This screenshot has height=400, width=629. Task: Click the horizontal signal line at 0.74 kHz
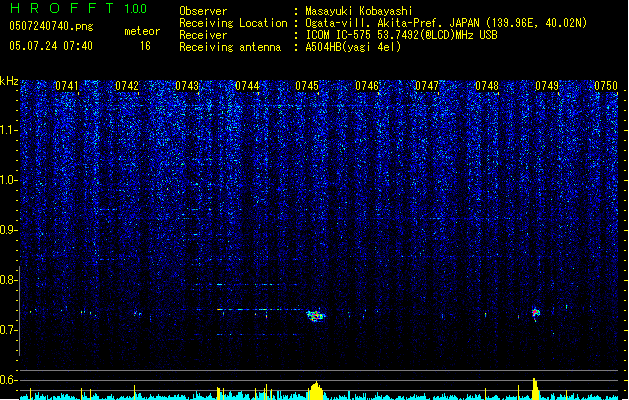pos(259,309)
